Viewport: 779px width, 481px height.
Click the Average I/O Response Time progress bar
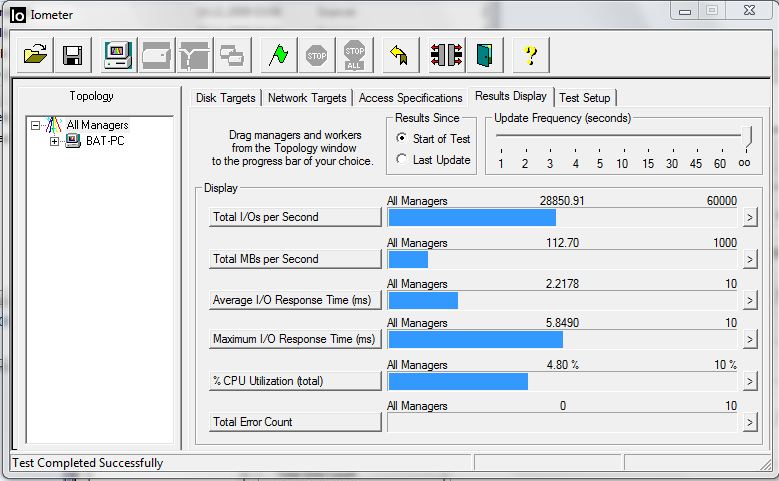[x=562, y=301]
